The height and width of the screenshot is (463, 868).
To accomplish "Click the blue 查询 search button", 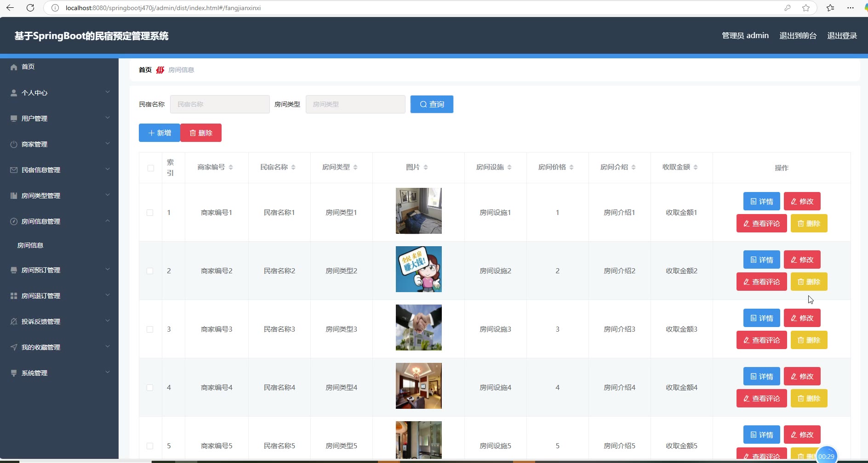I will tap(432, 104).
